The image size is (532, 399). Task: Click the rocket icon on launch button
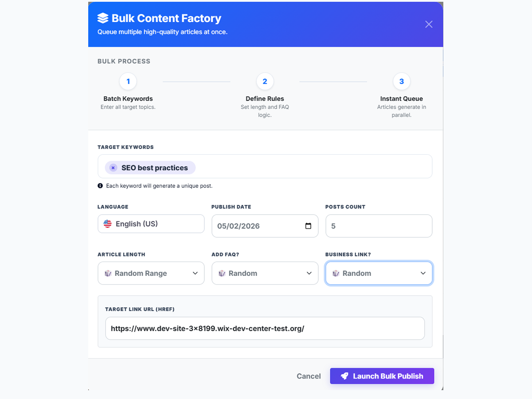click(x=344, y=376)
